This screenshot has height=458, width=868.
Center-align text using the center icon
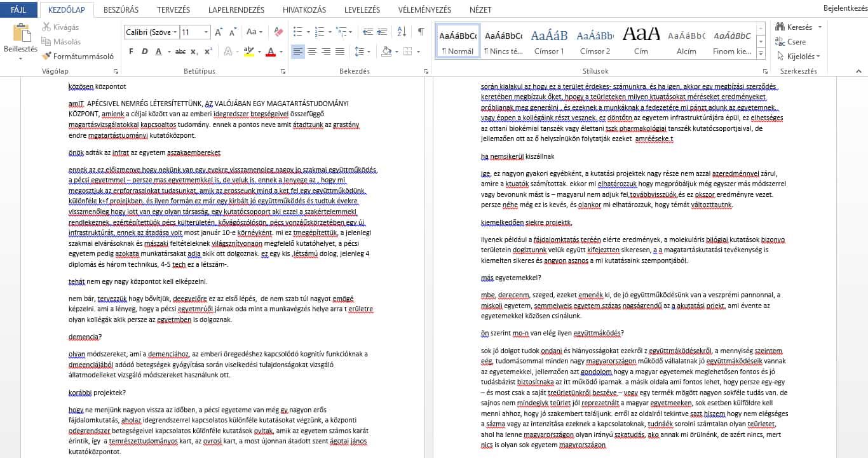[x=312, y=51]
